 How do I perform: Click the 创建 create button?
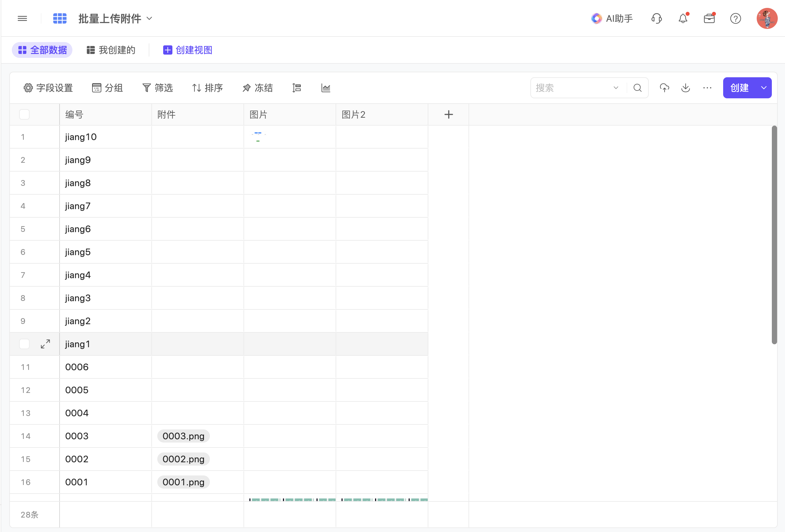739,88
